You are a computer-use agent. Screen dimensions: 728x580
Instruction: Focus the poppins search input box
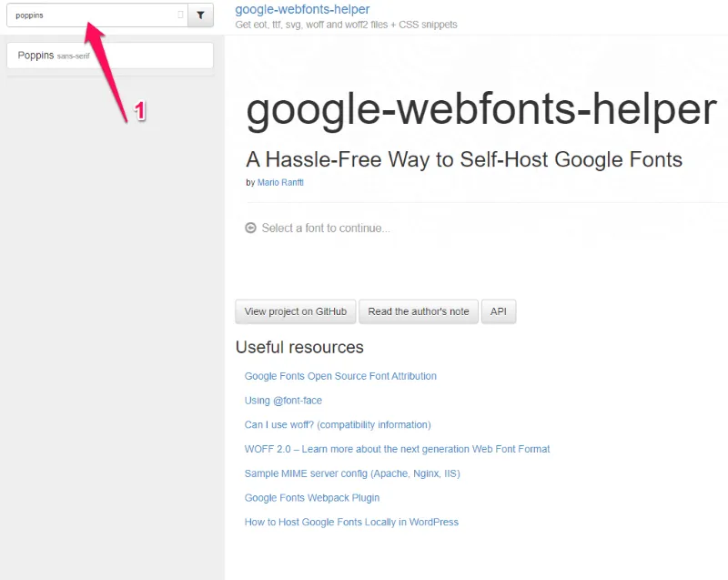pos(82,15)
